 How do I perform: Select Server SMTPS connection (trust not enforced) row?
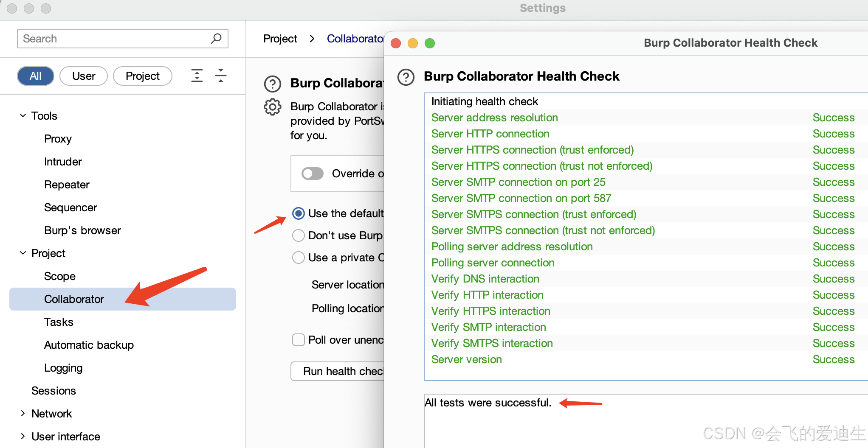pyautogui.click(x=646, y=230)
